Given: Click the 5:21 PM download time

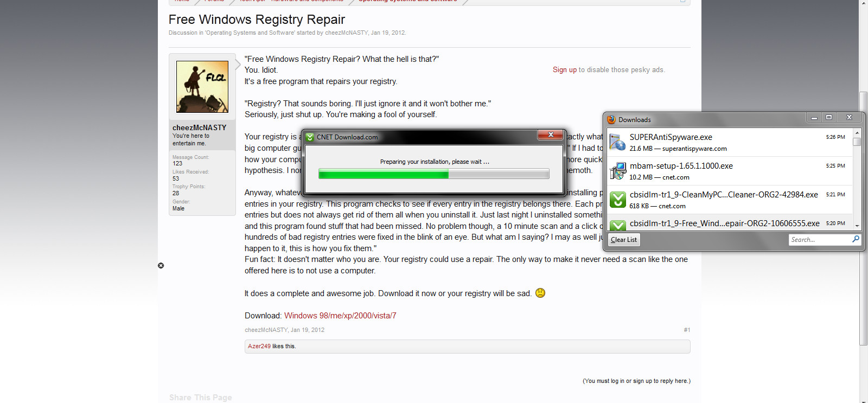Looking at the screenshot, I should coord(835,195).
